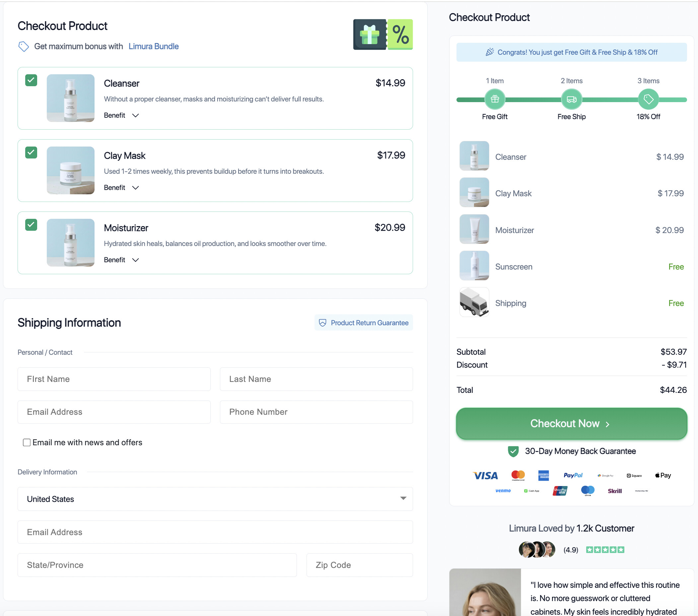Click the 18% Off tag milestone icon
Viewport: 698px width, 616px height.
[x=648, y=99]
